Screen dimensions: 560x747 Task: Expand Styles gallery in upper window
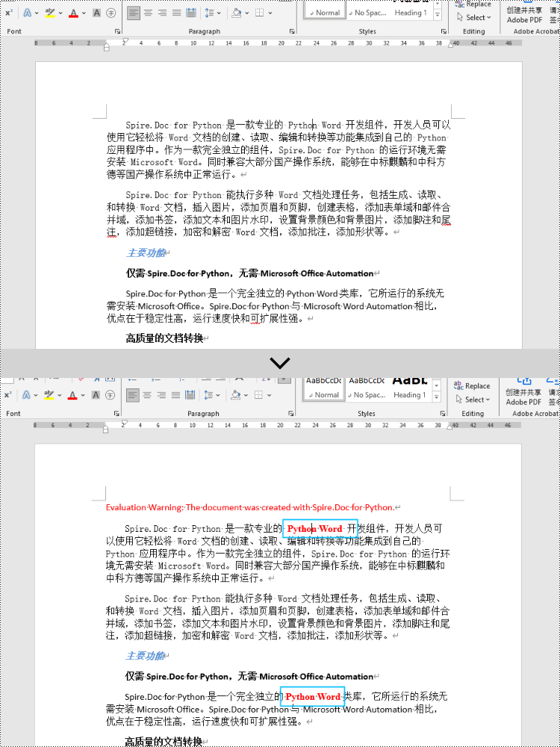click(x=437, y=15)
